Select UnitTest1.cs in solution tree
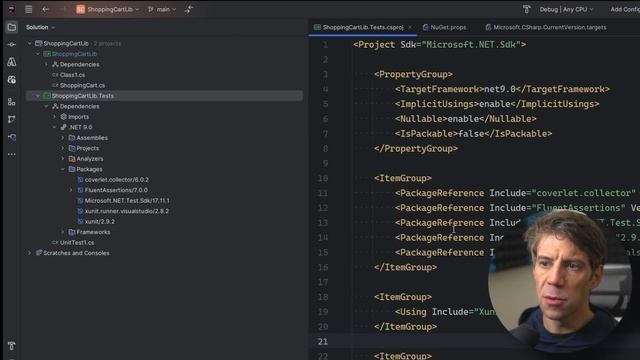Screen dimensions: 640x360 click(x=77, y=242)
